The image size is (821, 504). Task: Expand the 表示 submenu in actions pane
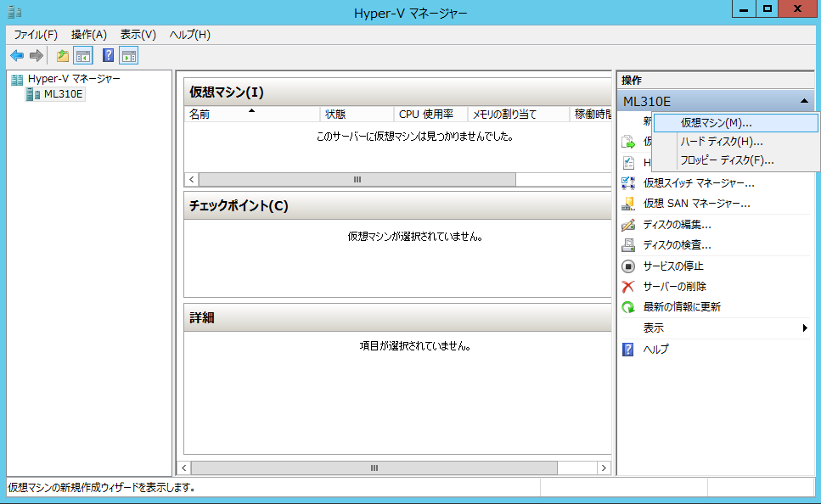coord(654,328)
